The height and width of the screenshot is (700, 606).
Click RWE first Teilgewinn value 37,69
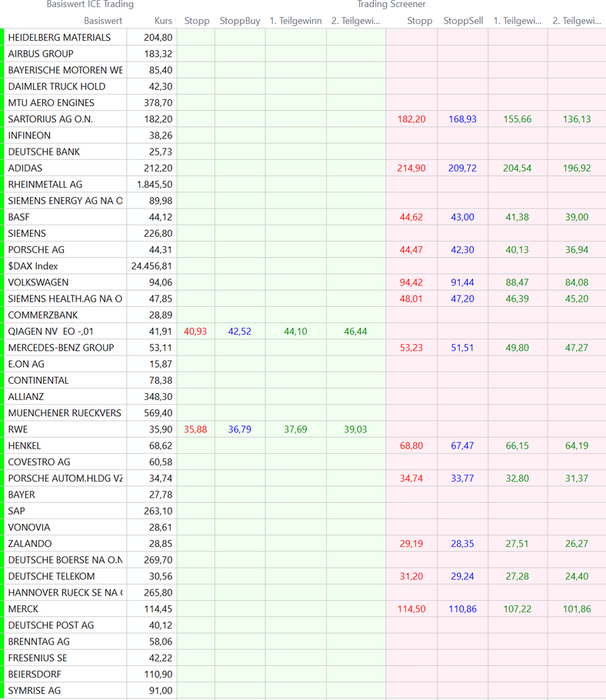(295, 429)
